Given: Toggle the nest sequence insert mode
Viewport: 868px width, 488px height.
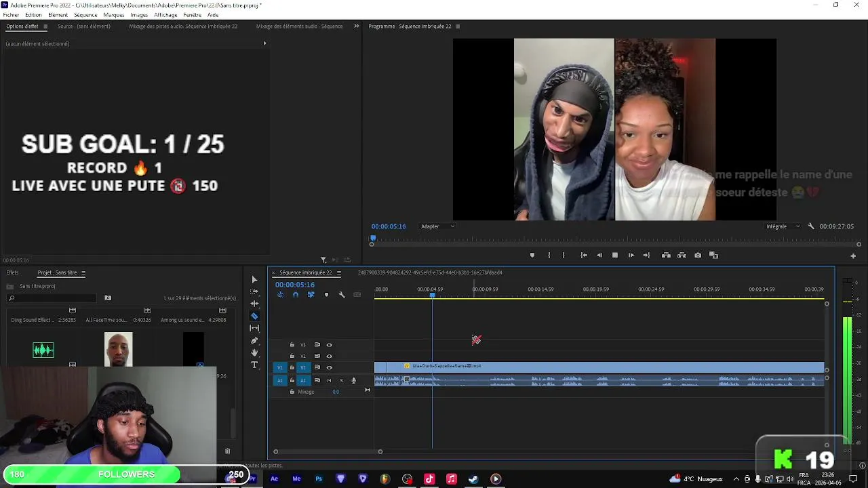Looking at the screenshot, I should (280, 295).
